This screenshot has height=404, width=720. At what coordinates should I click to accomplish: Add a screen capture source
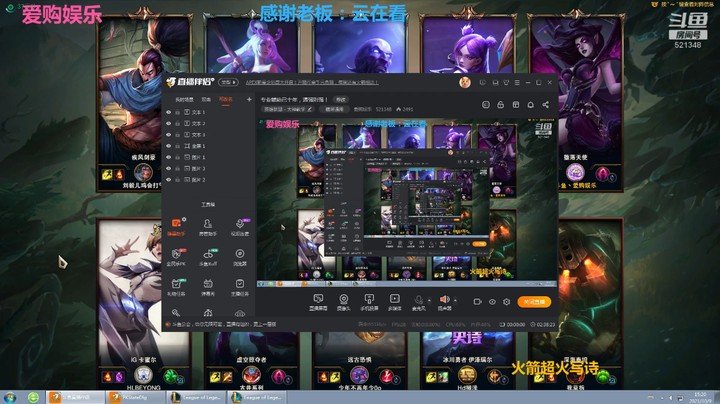pyautogui.click(x=318, y=302)
